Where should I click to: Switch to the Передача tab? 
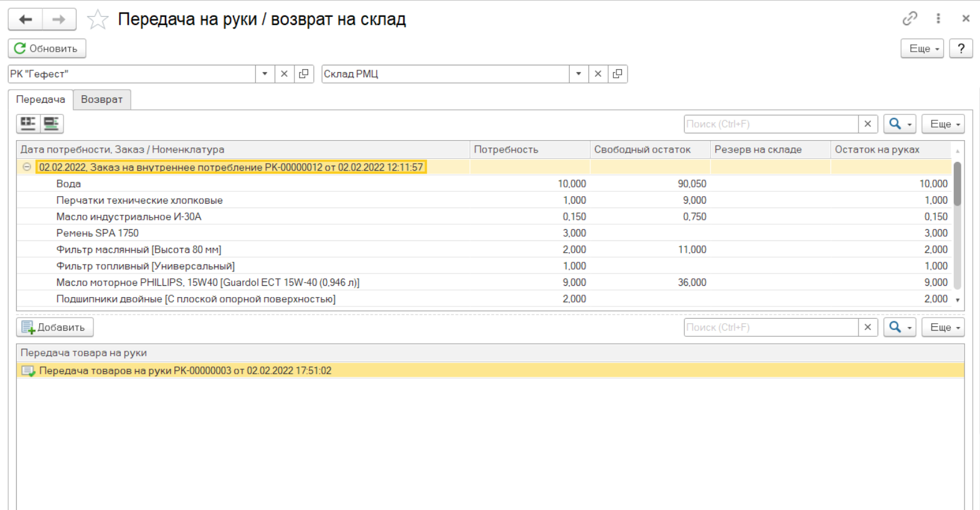point(40,100)
